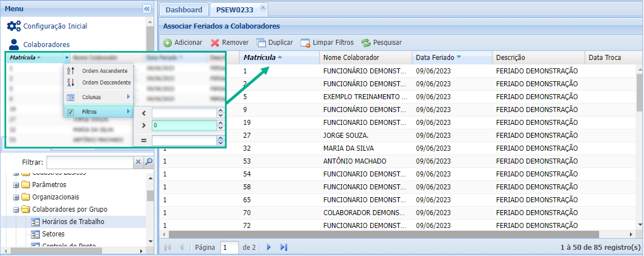
Task: Expand the Organizacionais folder node
Action: (x=16, y=197)
